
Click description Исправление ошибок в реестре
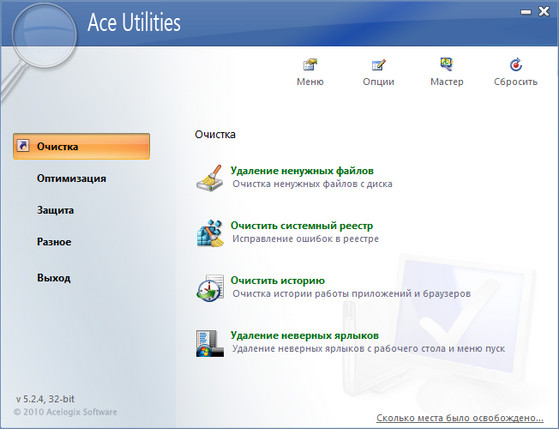306,239
